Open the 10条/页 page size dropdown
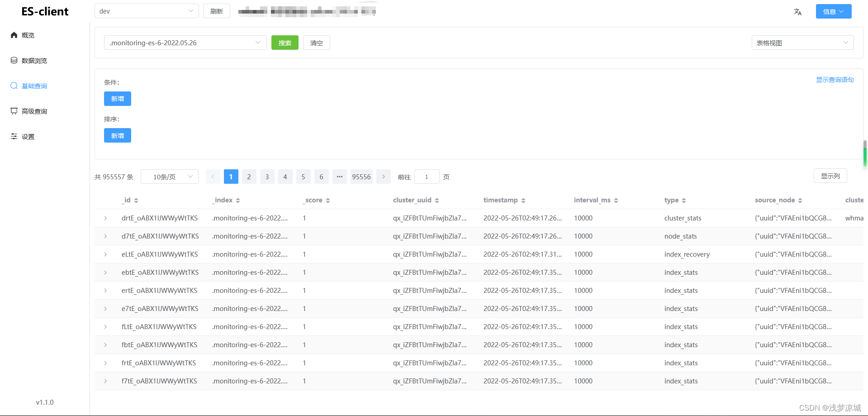The image size is (868, 416). (169, 177)
